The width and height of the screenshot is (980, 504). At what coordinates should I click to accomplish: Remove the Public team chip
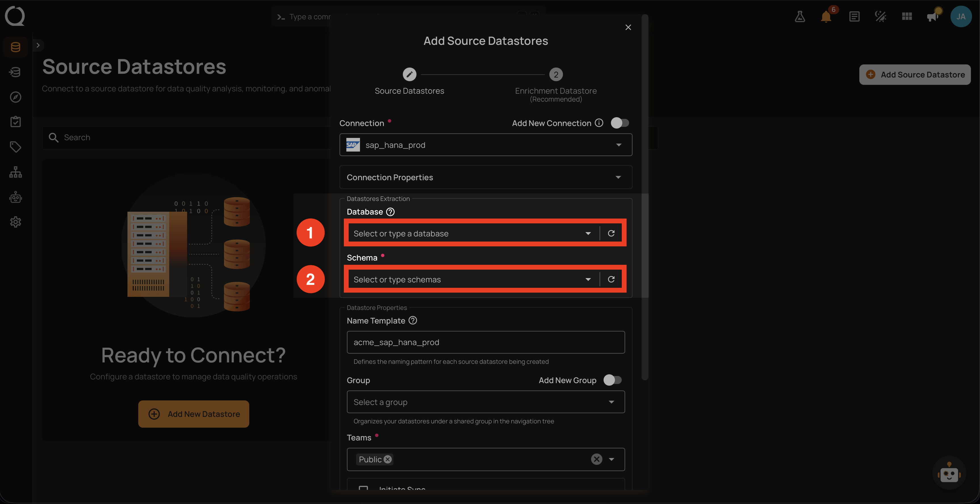(388, 459)
